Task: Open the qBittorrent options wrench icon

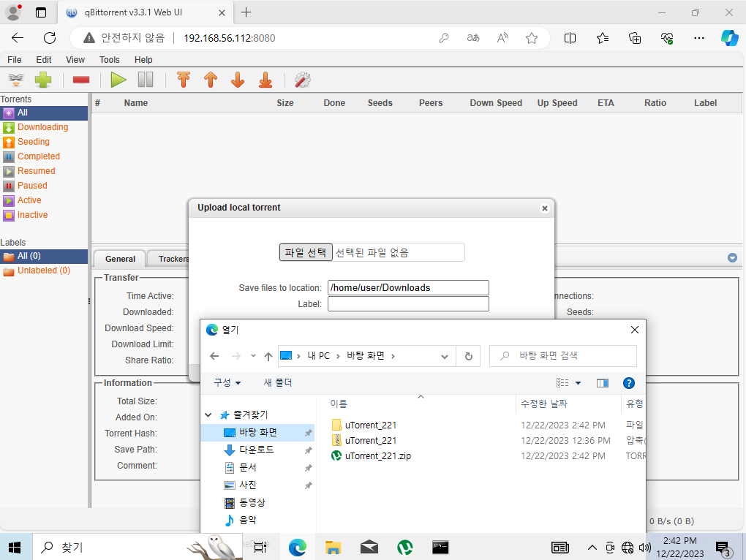Action: click(x=303, y=80)
